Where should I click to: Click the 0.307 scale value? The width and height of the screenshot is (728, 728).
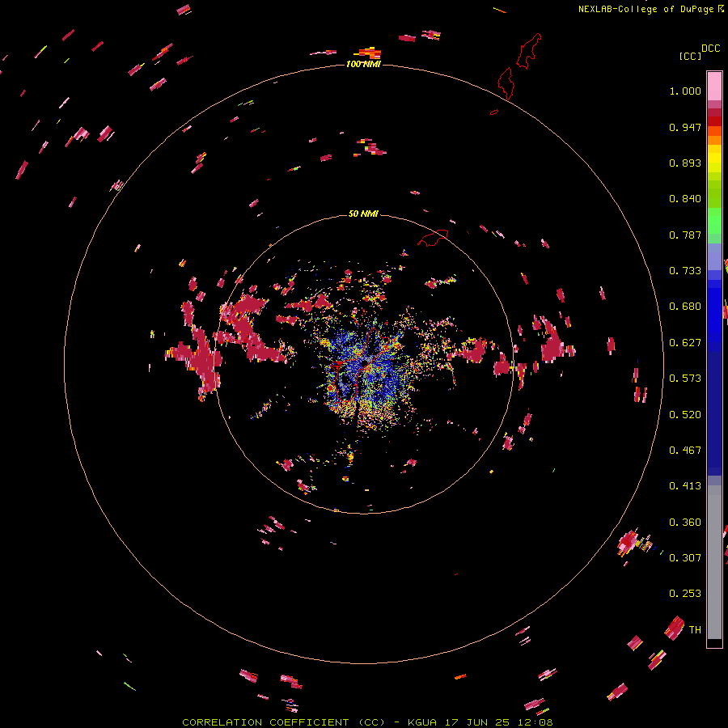[x=685, y=558]
